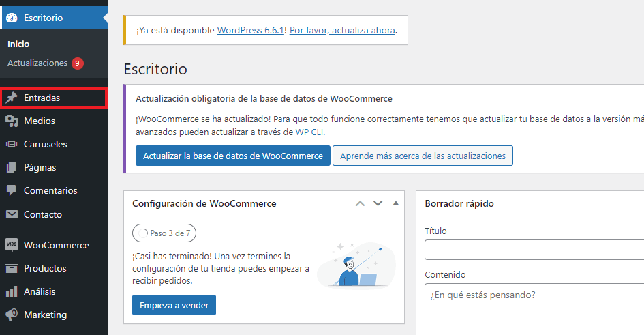Click the Productos archive box icon
Viewport: 644px width, 335px height.
point(12,268)
